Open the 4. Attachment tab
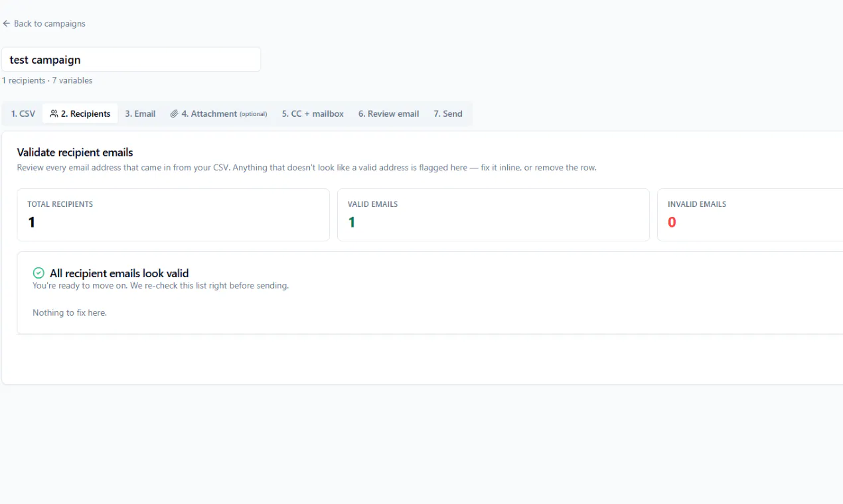Image resolution: width=843 pixels, height=504 pixels. click(218, 113)
